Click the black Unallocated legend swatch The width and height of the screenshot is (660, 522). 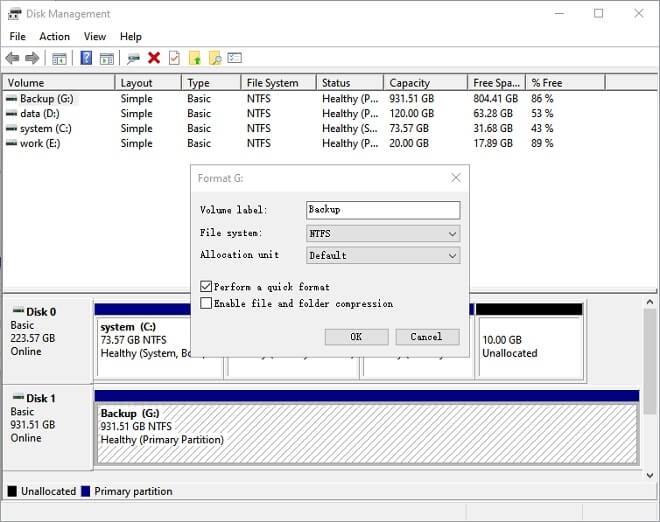point(12,491)
